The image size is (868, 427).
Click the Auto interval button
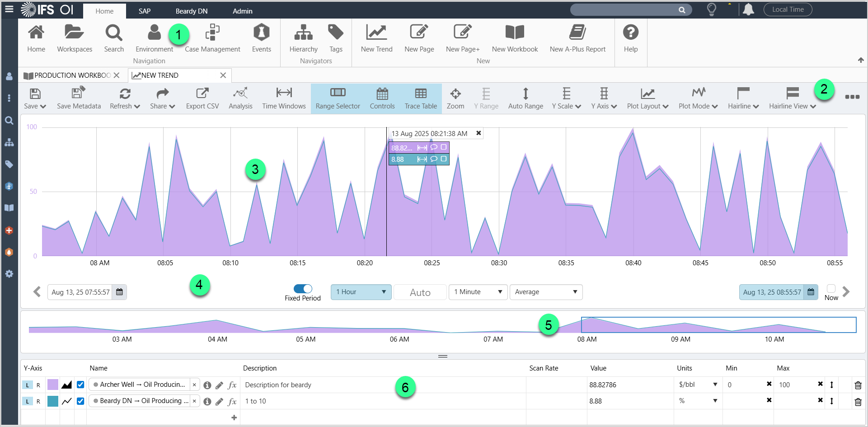pos(420,292)
